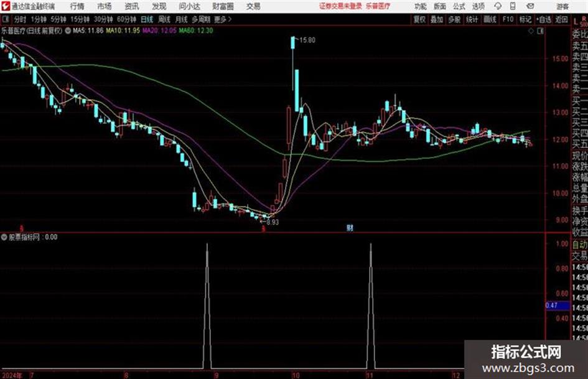The image size is (588, 379).
Task: Select the 日线 daily period tab
Action: (147, 19)
